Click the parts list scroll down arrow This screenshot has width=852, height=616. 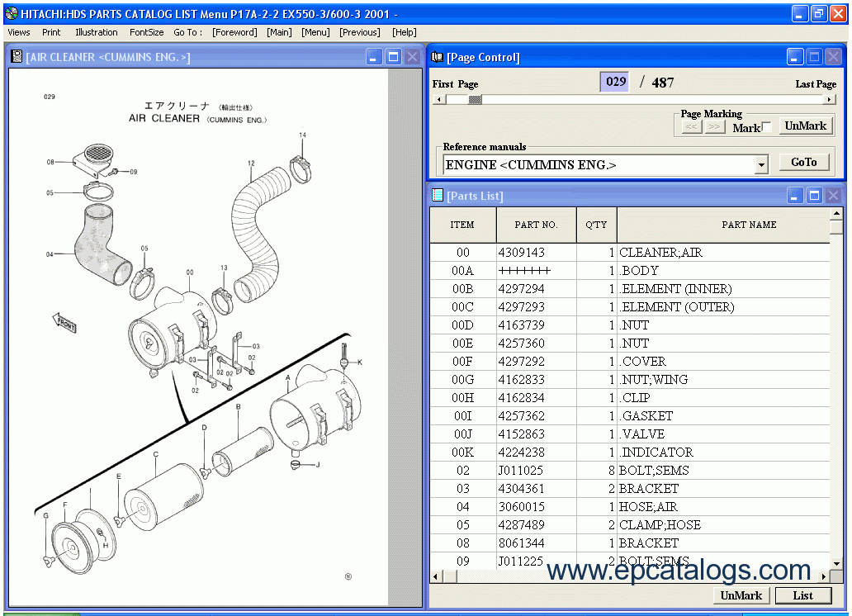tap(836, 564)
